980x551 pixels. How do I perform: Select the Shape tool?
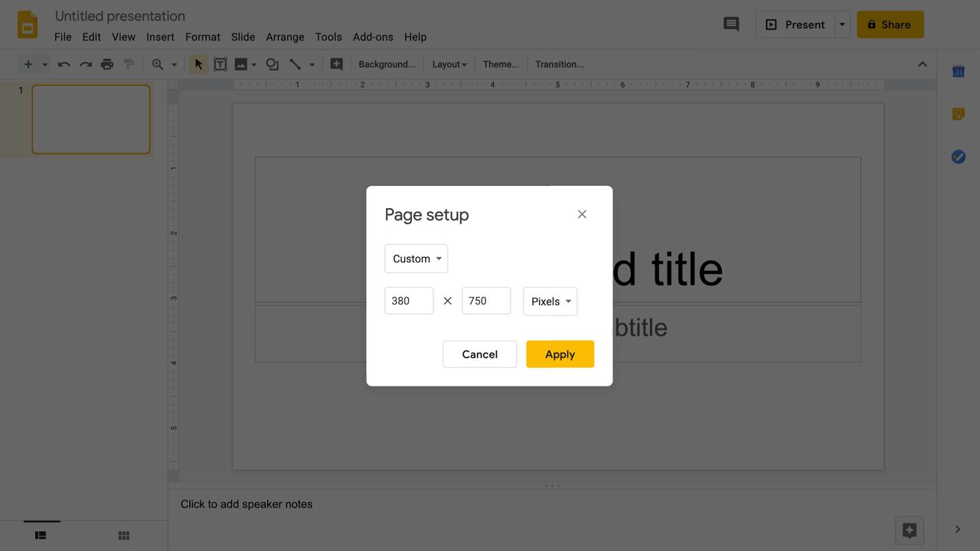click(x=273, y=64)
